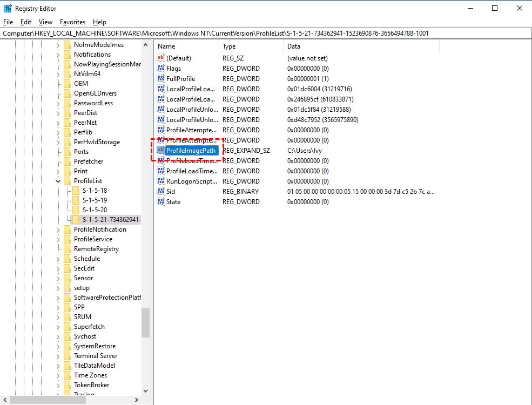Sort values by Data column header
The image size is (532, 405).
coord(362,46)
